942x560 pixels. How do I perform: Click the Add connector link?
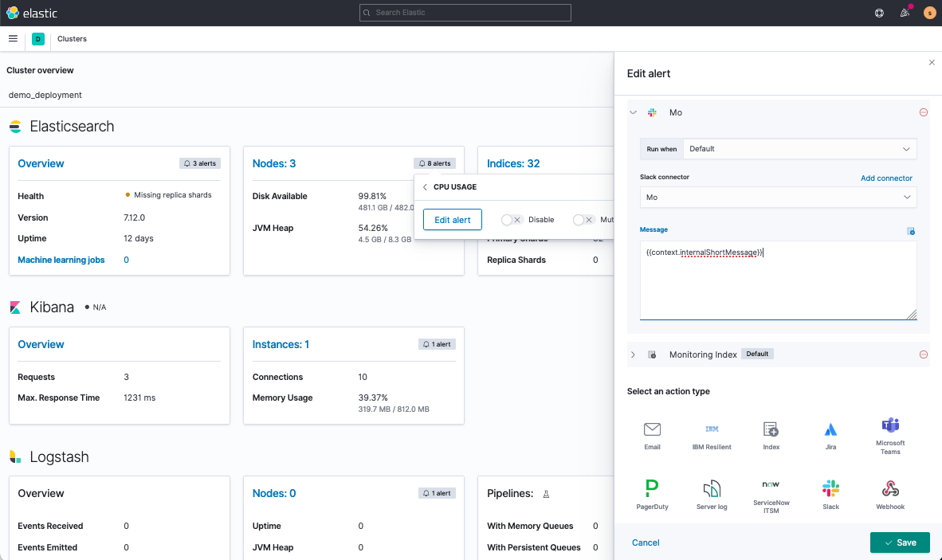coord(886,178)
